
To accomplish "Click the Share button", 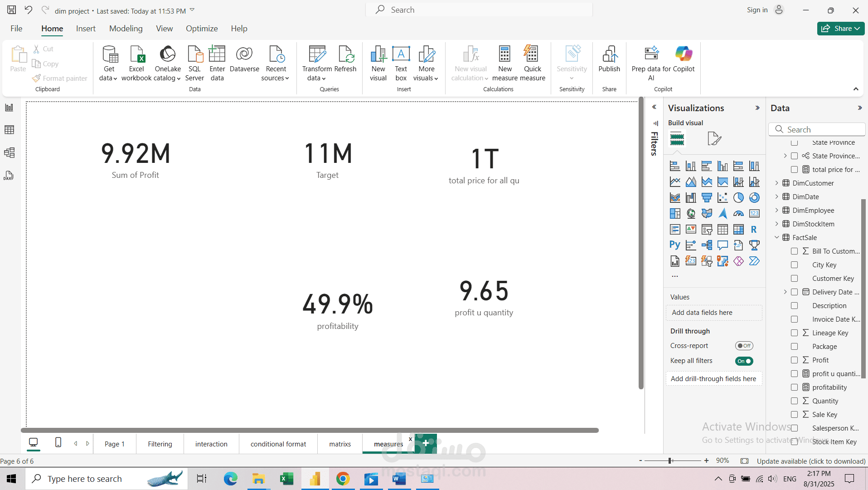I will 841,29.
